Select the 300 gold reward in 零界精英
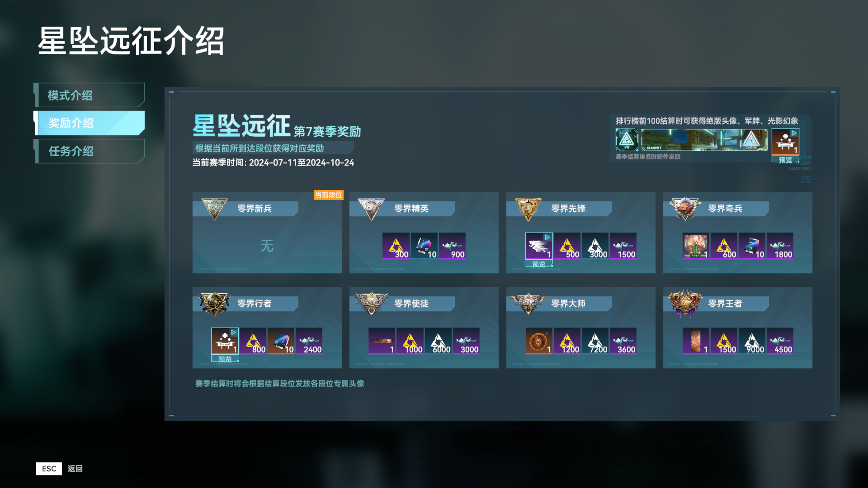Viewport: 868px width, 488px height. point(396,246)
